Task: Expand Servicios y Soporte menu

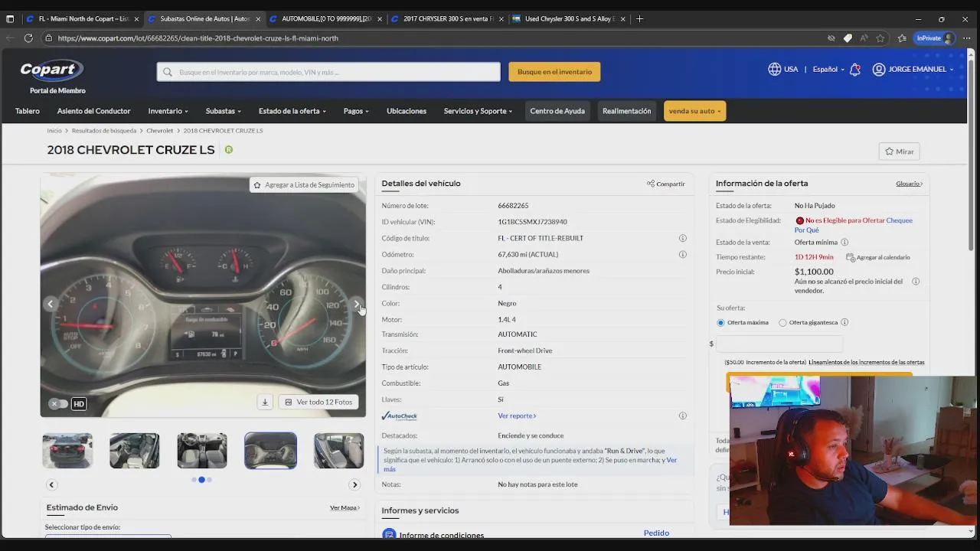Action: tap(478, 111)
